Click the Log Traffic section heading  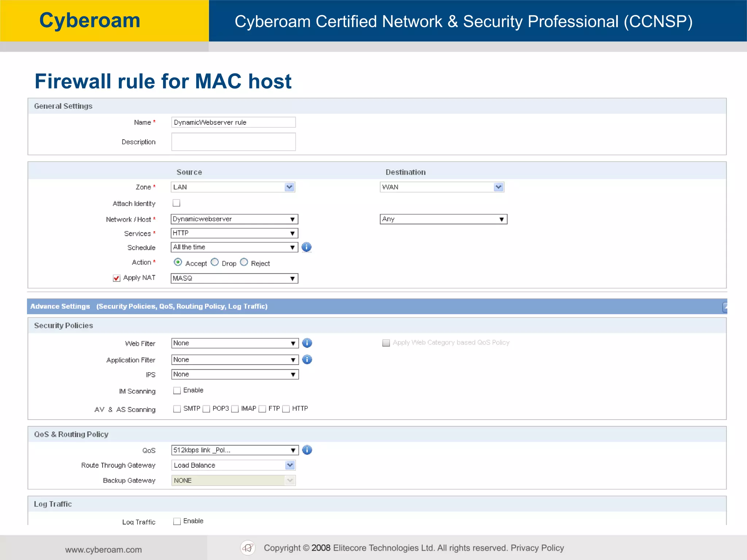click(53, 504)
